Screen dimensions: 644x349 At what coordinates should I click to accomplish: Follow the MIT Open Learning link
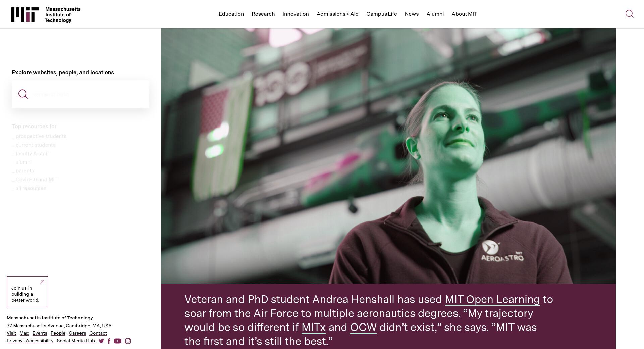pos(492,300)
